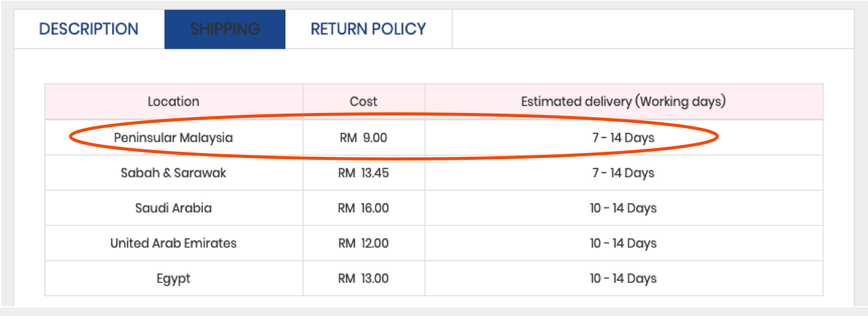
Task: Click Saudi Arabia's 10 - 14 Days cell
Action: click(623, 208)
